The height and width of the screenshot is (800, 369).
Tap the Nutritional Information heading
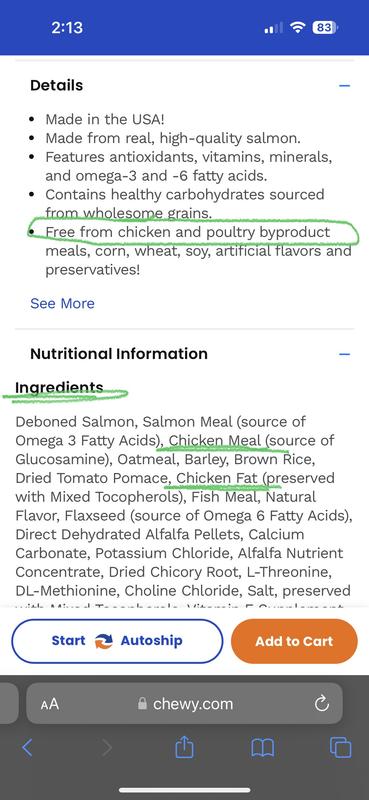119,354
